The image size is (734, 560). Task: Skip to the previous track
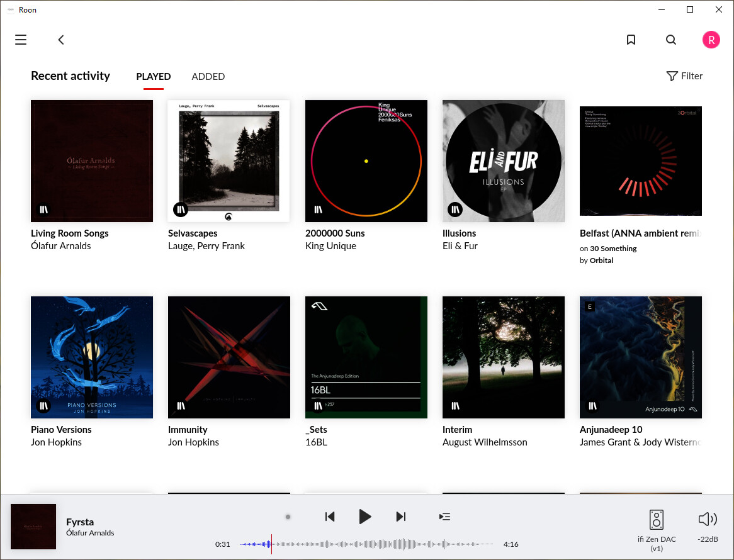[330, 517]
